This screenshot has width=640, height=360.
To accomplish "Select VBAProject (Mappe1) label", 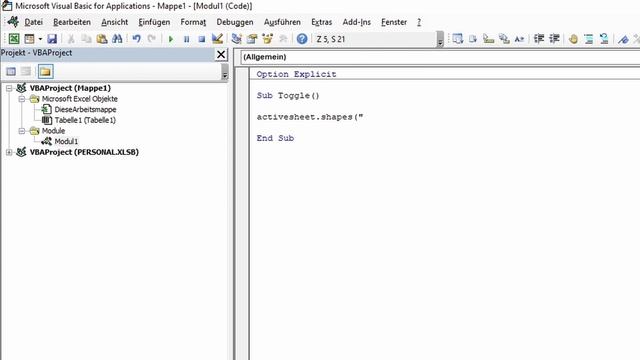I will click(x=70, y=88).
